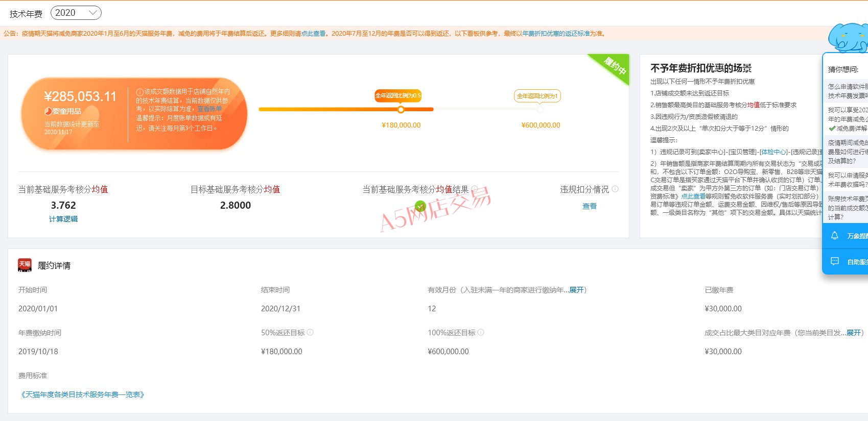Click the 0.5 rebate progress bar marker
Image resolution: width=868 pixels, height=421 pixels.
401,109
